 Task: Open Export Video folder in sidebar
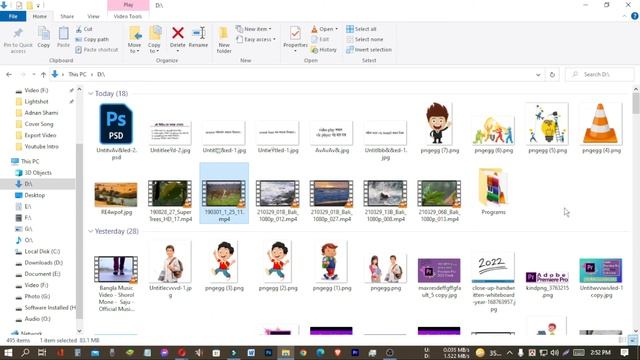pos(40,135)
